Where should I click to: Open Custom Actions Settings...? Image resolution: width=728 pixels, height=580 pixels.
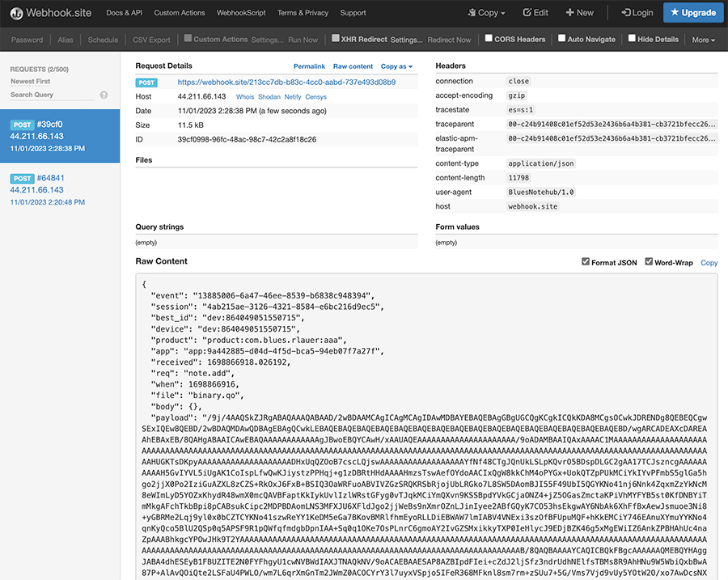pyautogui.click(x=267, y=40)
